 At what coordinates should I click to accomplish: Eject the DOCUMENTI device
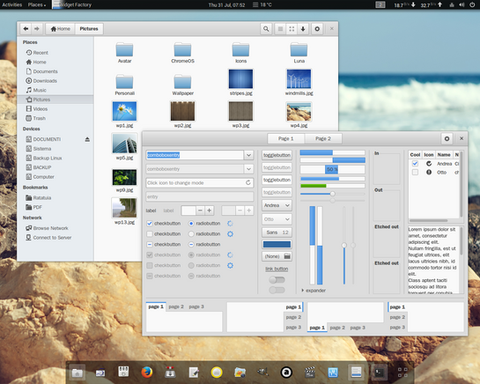coord(87,139)
